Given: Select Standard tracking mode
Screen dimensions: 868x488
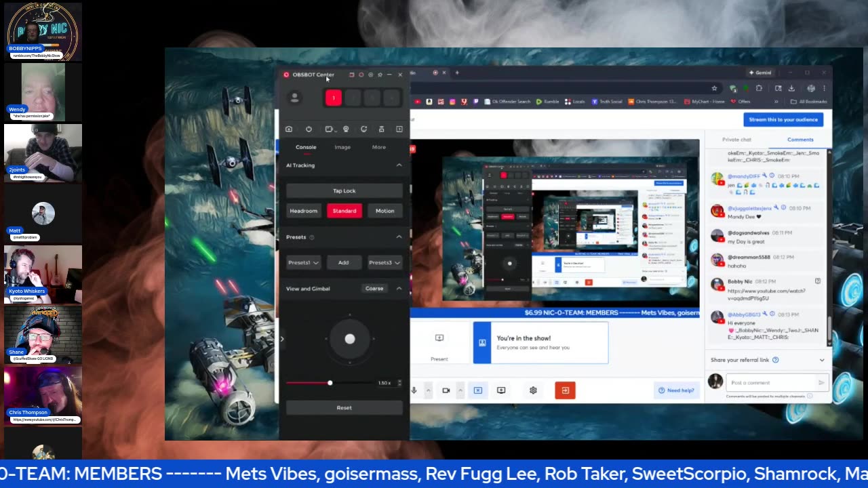Looking at the screenshot, I should click(x=344, y=211).
